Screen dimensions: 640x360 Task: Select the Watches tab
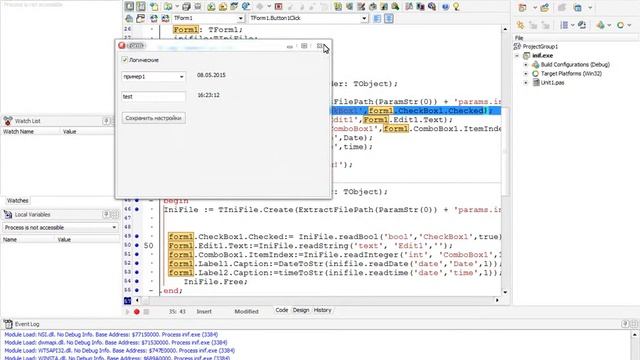(x=18, y=200)
